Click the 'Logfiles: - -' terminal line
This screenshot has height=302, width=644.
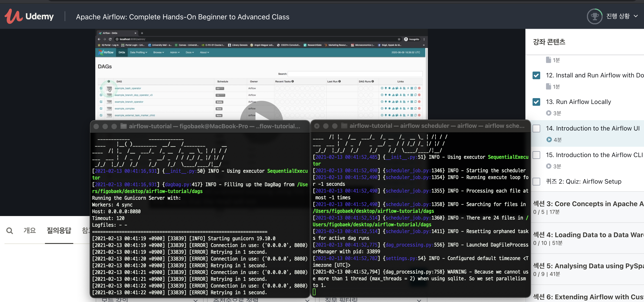pos(109,225)
